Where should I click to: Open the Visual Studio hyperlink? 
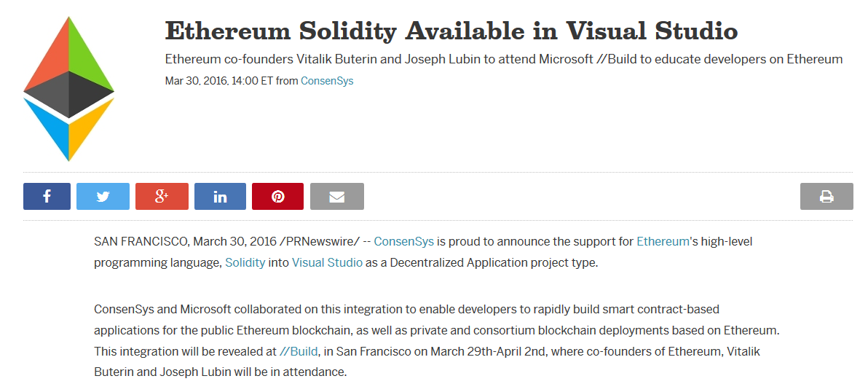(327, 262)
